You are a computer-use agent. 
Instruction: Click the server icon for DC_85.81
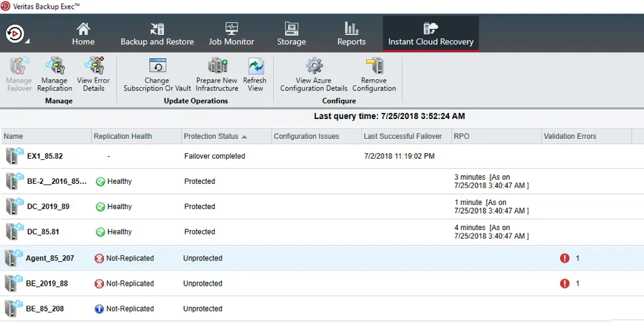click(14, 231)
